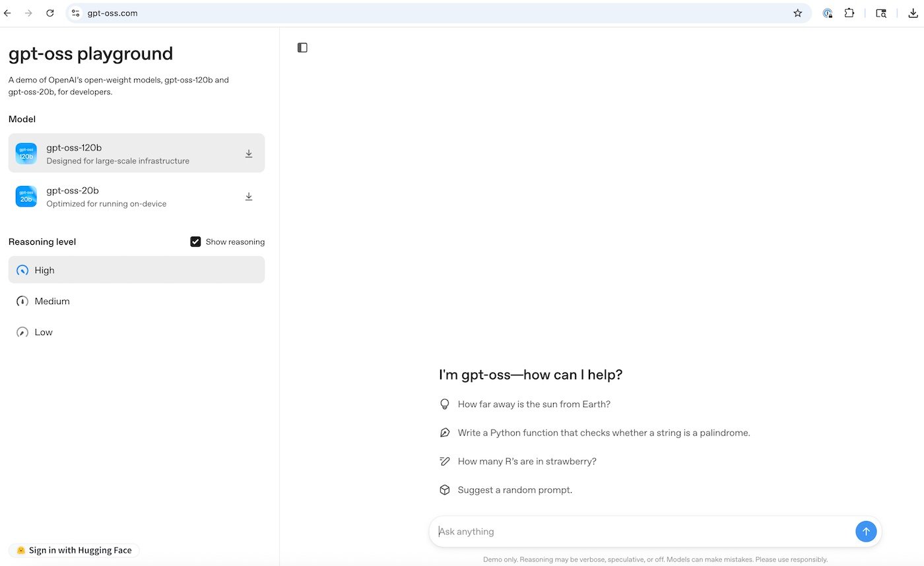The image size is (924, 566).
Task: Open the browser extensions menu
Action: 849,13
